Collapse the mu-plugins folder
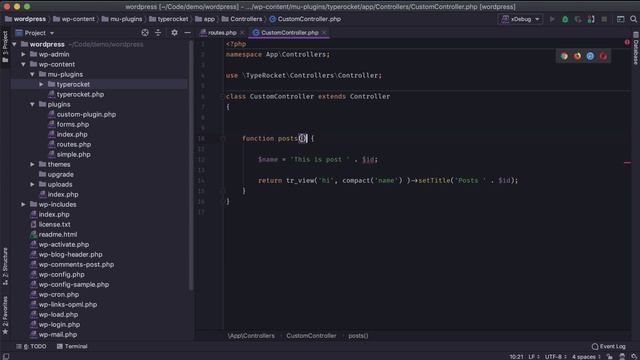The height and width of the screenshot is (360, 640). tap(33, 74)
